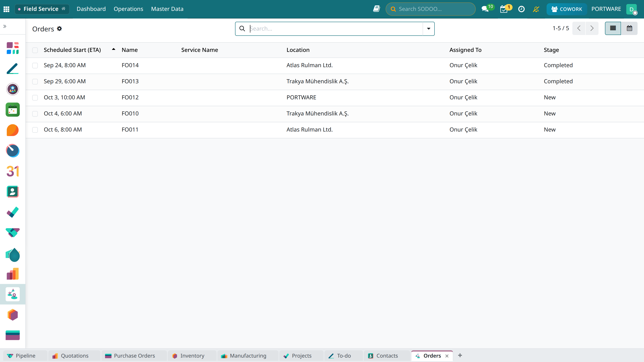The image size is (644, 362).
Task: Open the Contacts app icon in sidebar
Action: (12, 192)
